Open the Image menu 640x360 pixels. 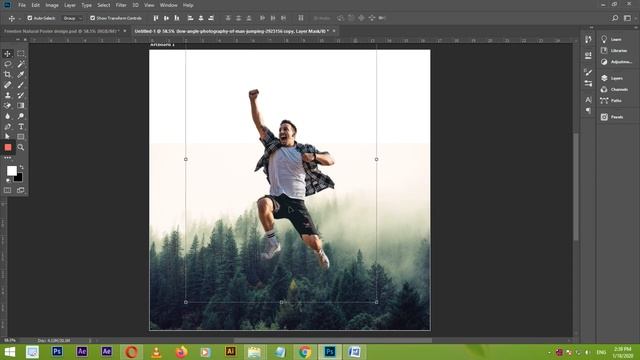(52, 5)
